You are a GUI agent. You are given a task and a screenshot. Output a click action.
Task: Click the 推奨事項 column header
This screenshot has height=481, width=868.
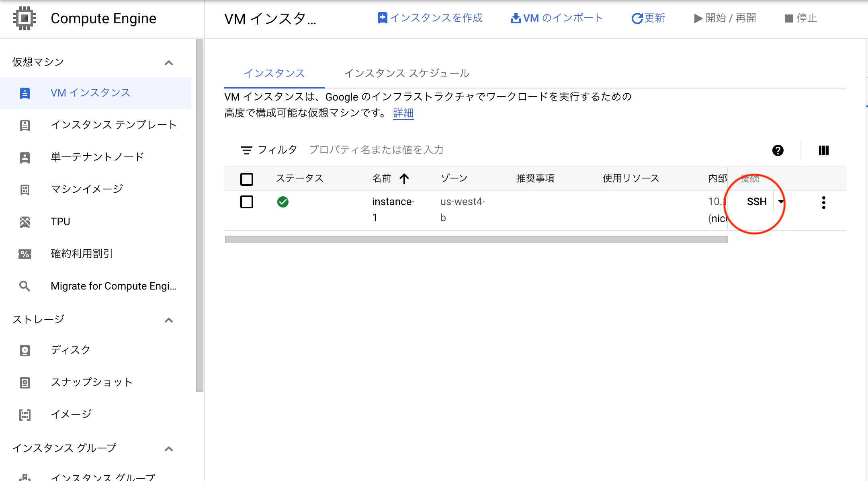tap(535, 178)
